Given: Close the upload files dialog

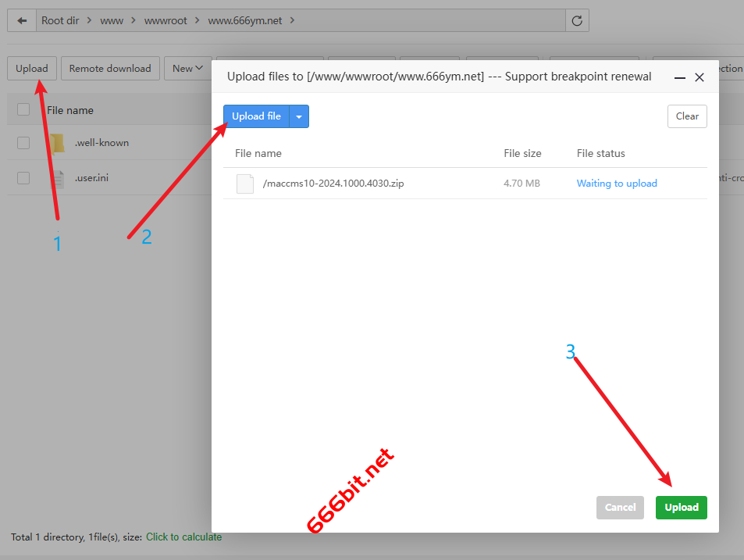Looking at the screenshot, I should 700,77.
